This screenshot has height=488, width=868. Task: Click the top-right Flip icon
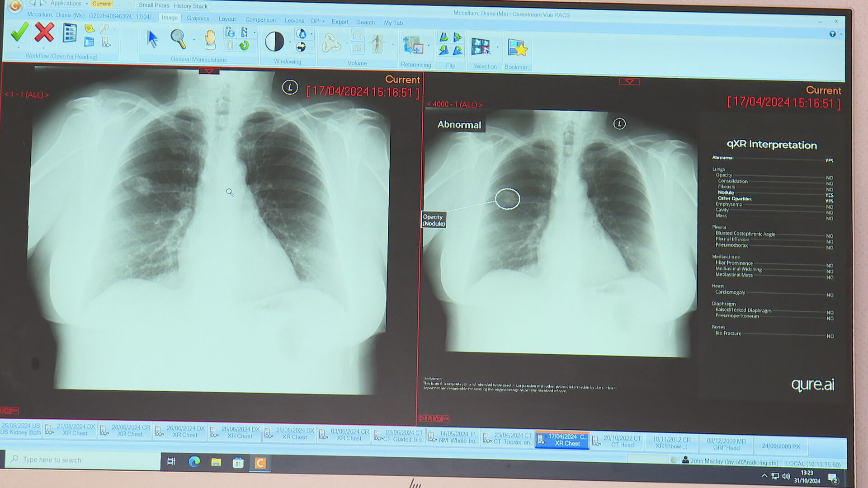(458, 37)
